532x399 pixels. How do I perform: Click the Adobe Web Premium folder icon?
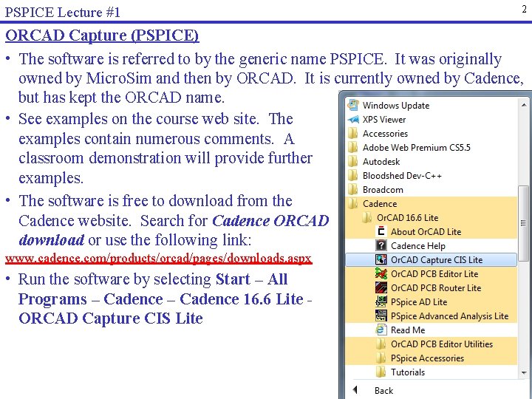tap(353, 147)
